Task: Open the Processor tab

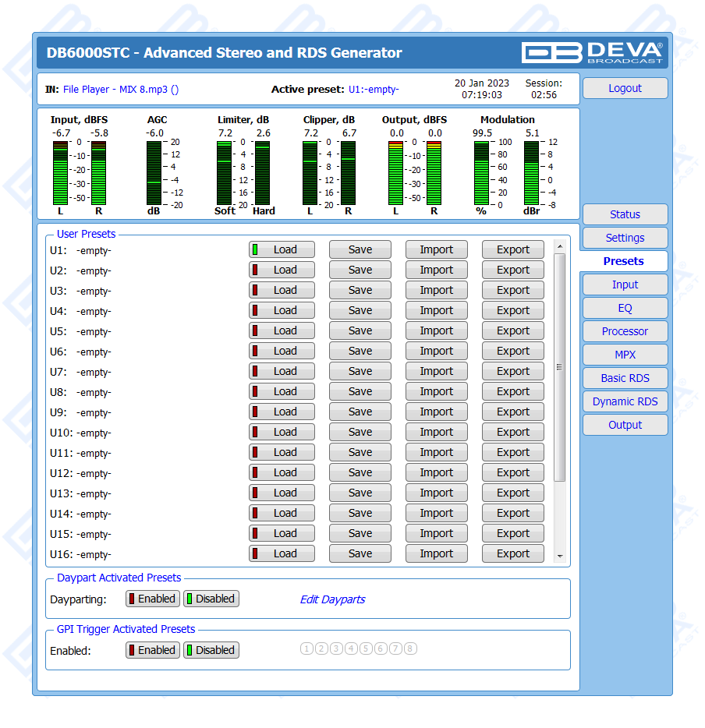Action: click(625, 331)
